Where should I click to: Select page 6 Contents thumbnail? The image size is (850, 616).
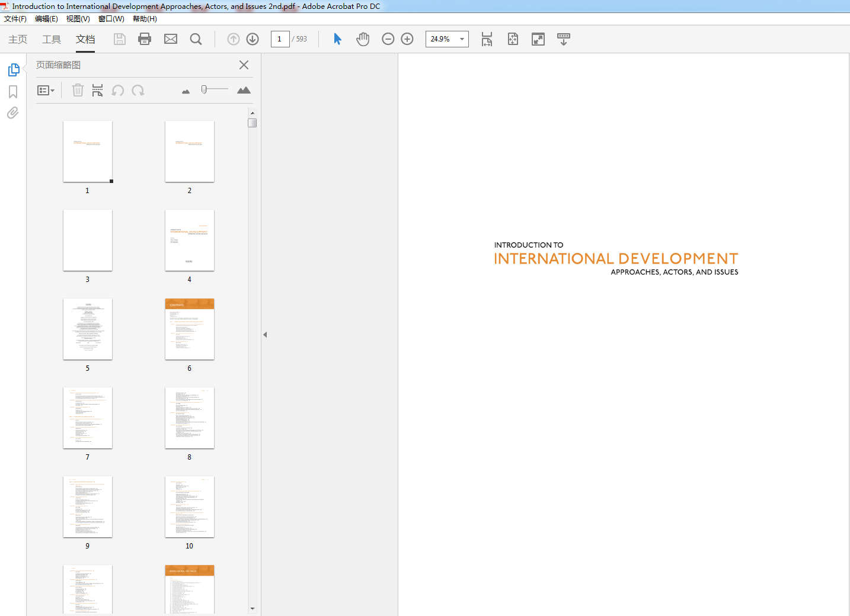point(190,329)
